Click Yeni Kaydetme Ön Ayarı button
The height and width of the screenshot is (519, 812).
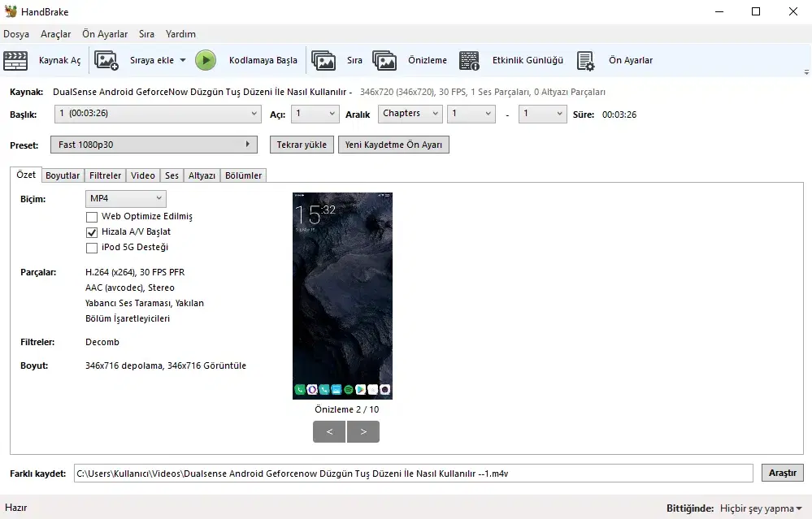coord(393,145)
